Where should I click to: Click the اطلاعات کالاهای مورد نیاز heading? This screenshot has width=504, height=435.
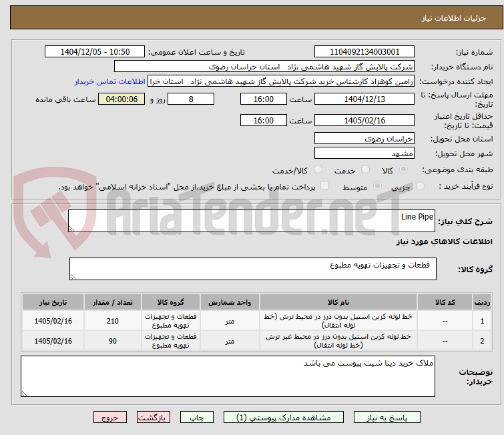coord(444,242)
